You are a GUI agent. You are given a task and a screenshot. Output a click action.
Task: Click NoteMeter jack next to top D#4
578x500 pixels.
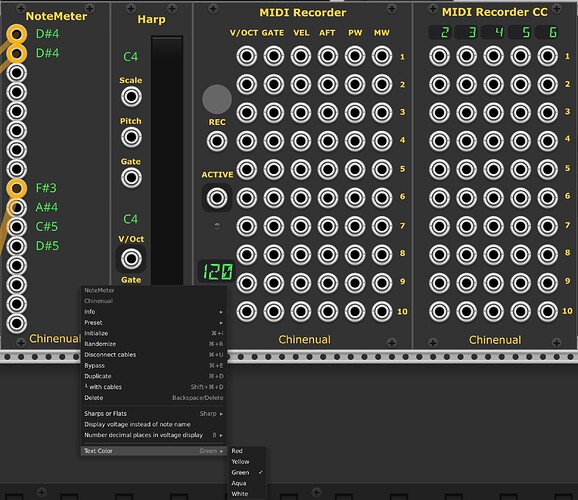pyautogui.click(x=17, y=34)
